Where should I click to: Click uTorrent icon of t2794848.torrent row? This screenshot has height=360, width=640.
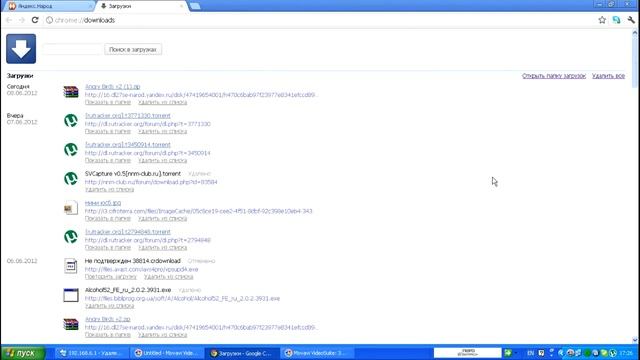(x=71, y=237)
